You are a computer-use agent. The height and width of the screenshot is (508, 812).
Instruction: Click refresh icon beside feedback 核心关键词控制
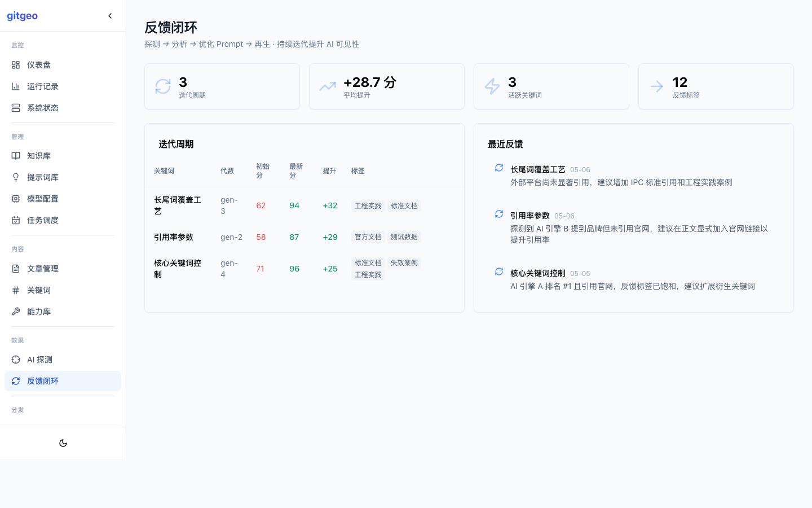click(x=499, y=271)
